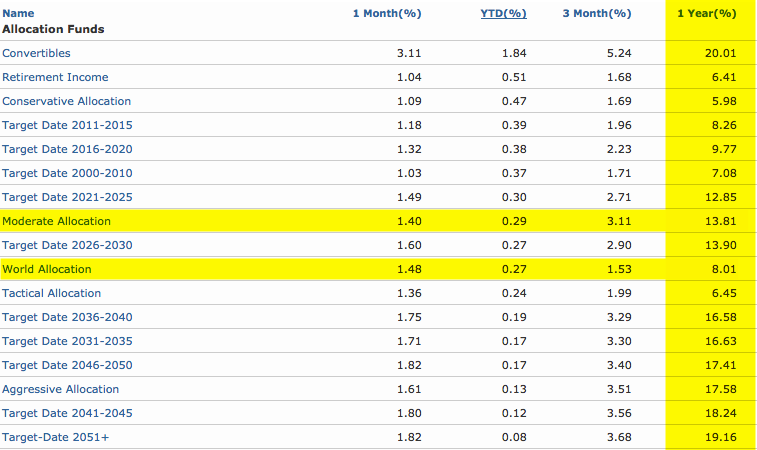
Task: Open the Tactical Allocation category
Action: click(52, 293)
